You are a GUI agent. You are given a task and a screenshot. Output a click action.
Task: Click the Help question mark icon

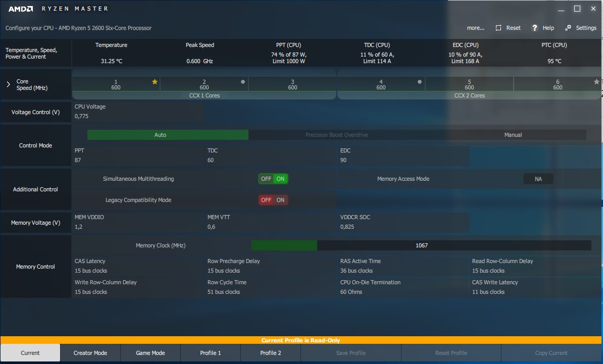point(534,28)
